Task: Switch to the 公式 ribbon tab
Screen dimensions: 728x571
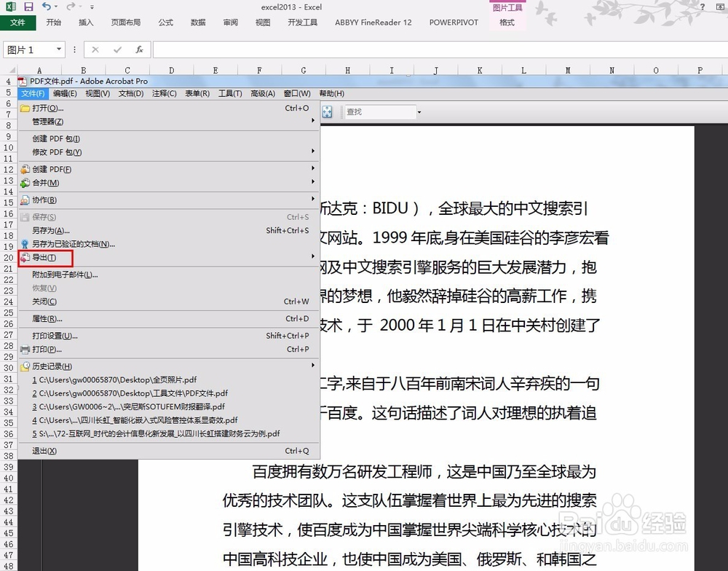Action: coord(165,23)
